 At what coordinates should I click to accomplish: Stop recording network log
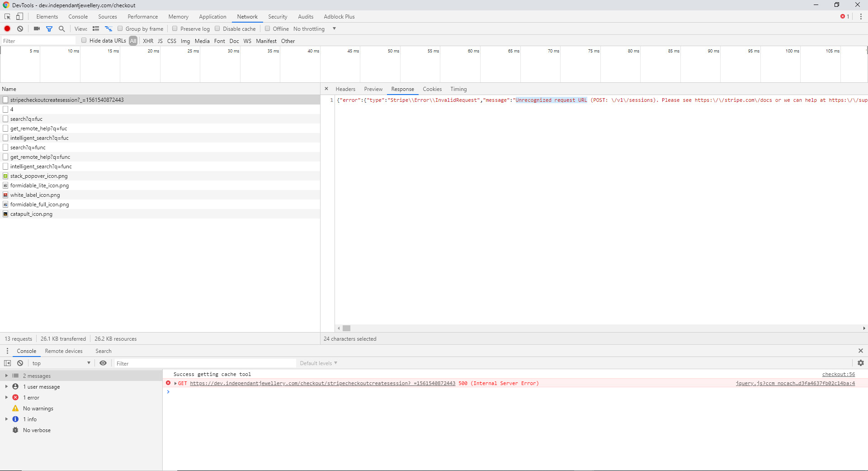point(7,29)
